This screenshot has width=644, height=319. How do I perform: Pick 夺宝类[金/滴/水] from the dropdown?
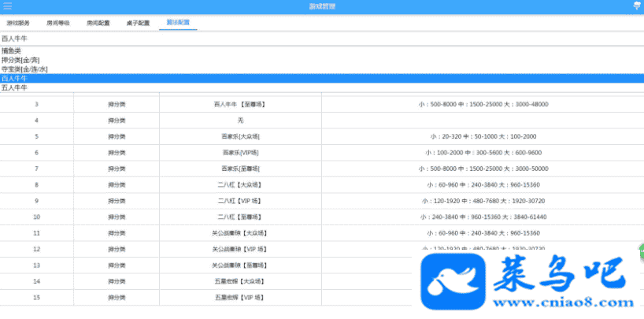coord(24,69)
